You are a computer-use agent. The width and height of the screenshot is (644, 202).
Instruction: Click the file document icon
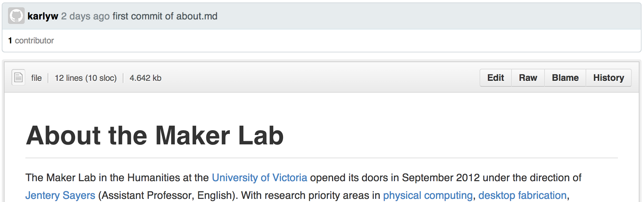[18, 78]
